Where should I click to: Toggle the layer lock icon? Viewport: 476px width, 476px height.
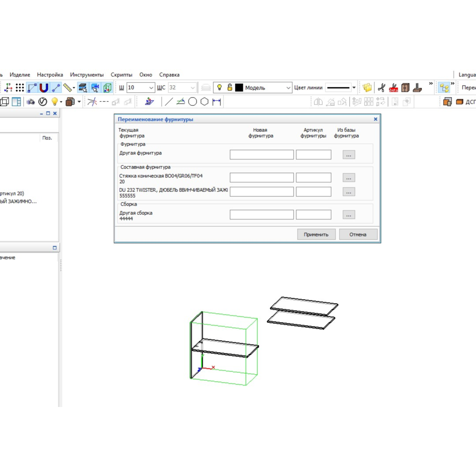[229, 88]
